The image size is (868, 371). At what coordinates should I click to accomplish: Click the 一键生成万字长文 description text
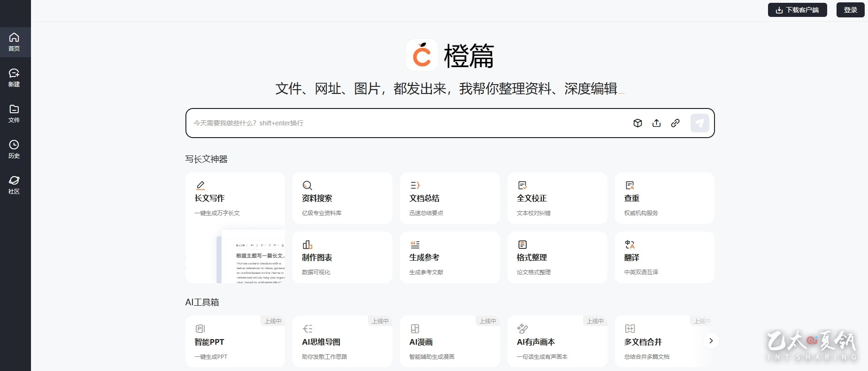coord(217,213)
